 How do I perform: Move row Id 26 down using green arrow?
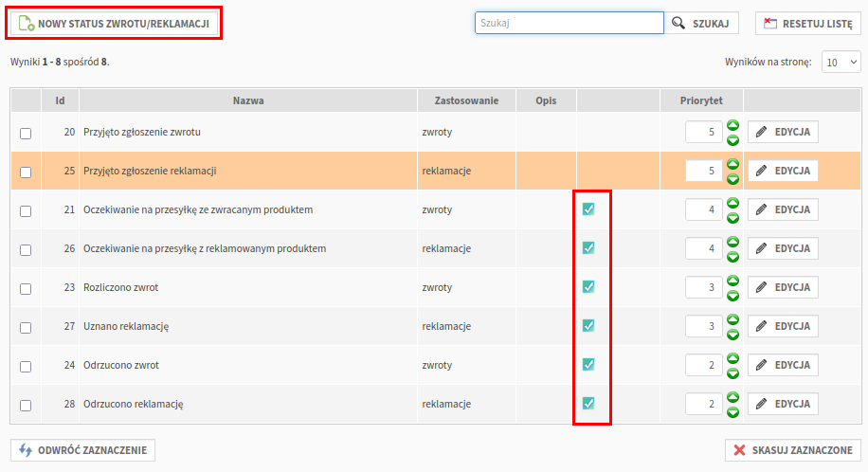(x=732, y=257)
